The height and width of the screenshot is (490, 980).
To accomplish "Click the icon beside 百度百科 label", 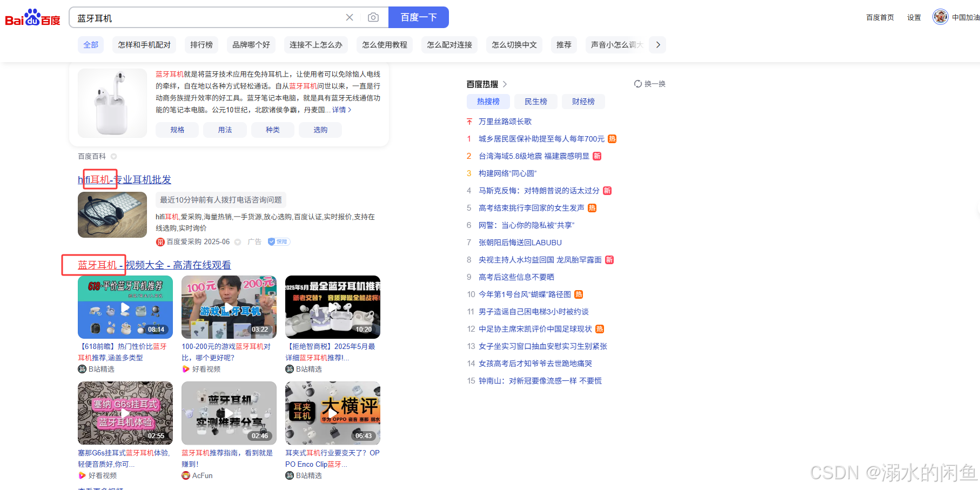I will (x=113, y=156).
